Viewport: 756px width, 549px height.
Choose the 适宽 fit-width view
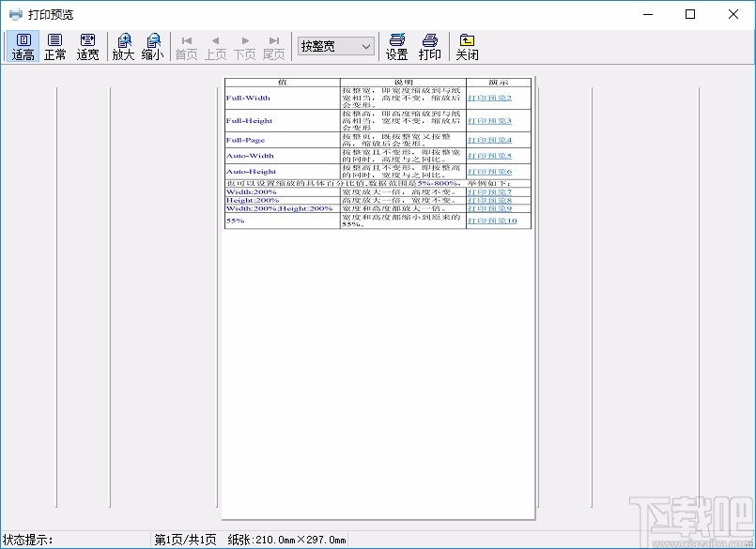click(87, 47)
